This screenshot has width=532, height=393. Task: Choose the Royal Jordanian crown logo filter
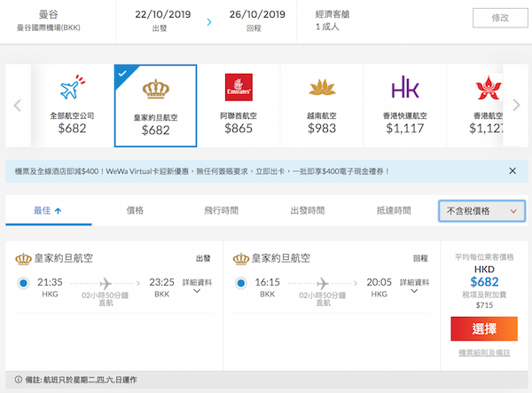(x=155, y=87)
